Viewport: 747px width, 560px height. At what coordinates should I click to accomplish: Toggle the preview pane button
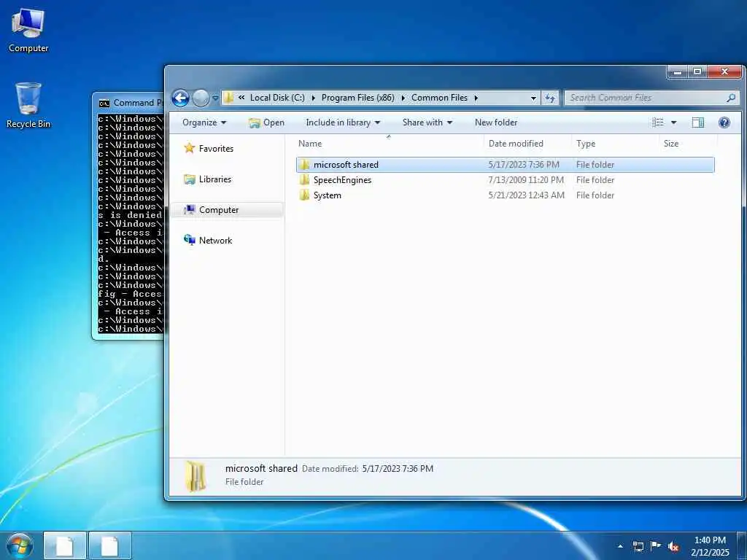pos(698,122)
